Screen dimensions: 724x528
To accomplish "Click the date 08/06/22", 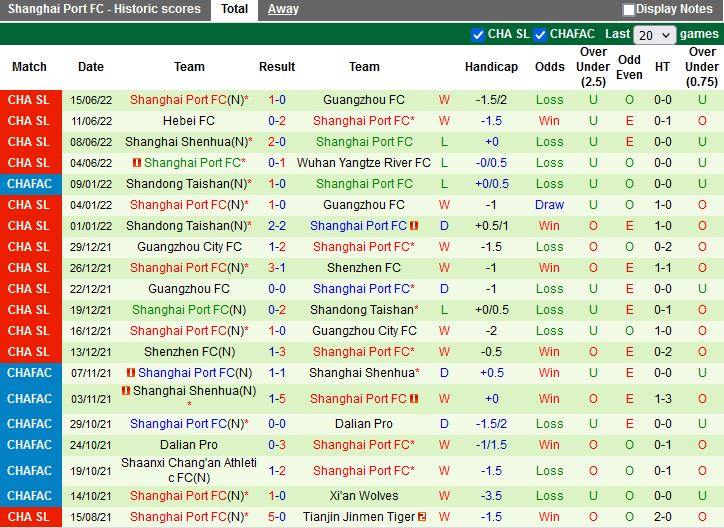I will (x=91, y=142).
